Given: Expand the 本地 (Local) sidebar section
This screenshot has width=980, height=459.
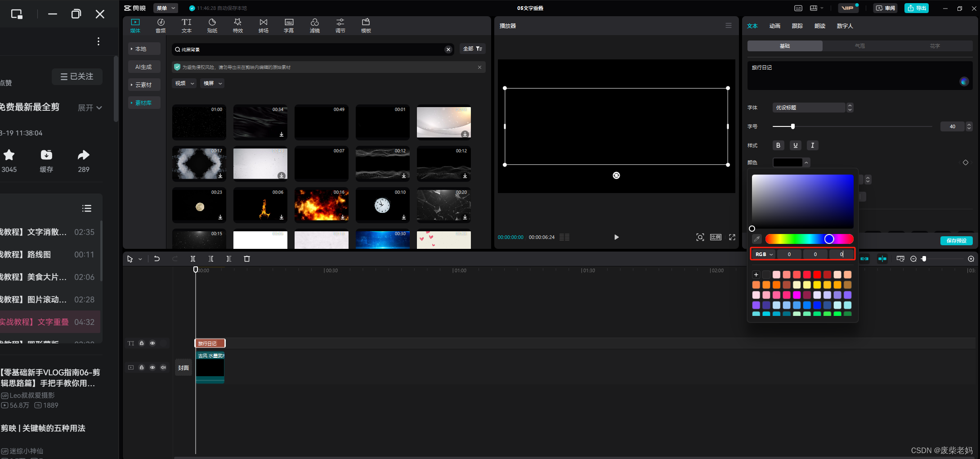Looking at the screenshot, I should (144, 49).
